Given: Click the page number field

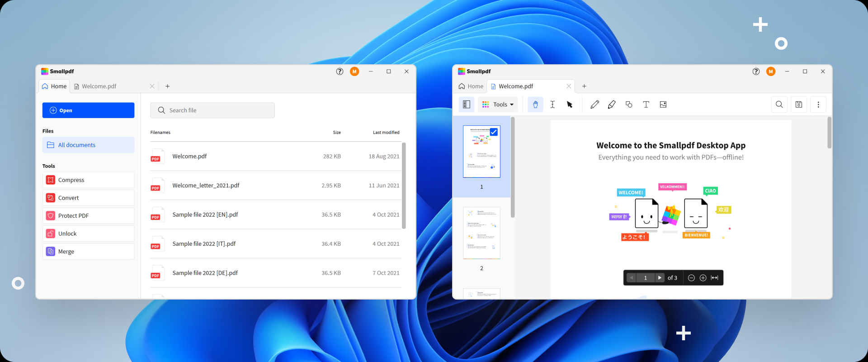Looking at the screenshot, I should tap(646, 278).
